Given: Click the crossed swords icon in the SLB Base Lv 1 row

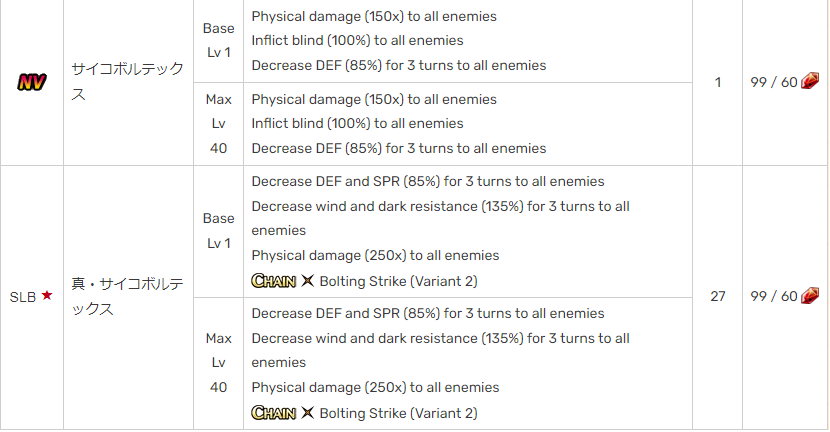Looking at the screenshot, I should pos(307,281).
